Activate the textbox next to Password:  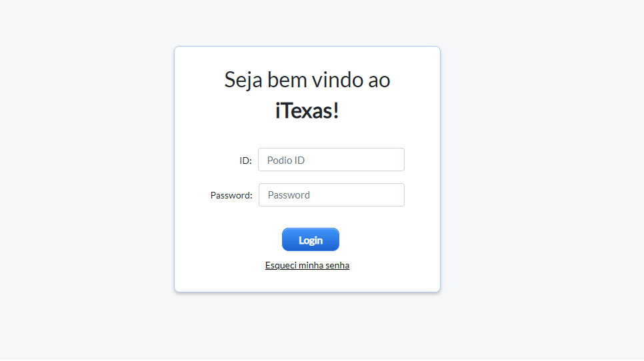(x=331, y=195)
